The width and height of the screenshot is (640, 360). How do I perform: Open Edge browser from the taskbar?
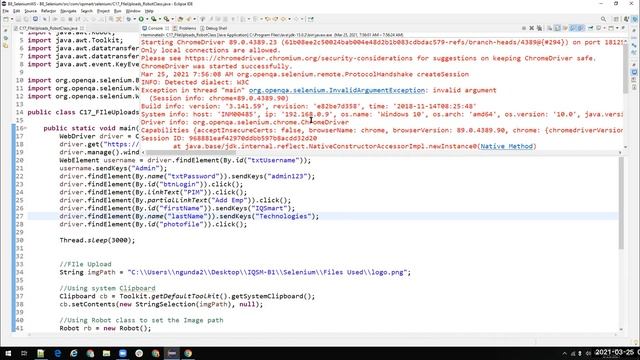click(x=58, y=353)
